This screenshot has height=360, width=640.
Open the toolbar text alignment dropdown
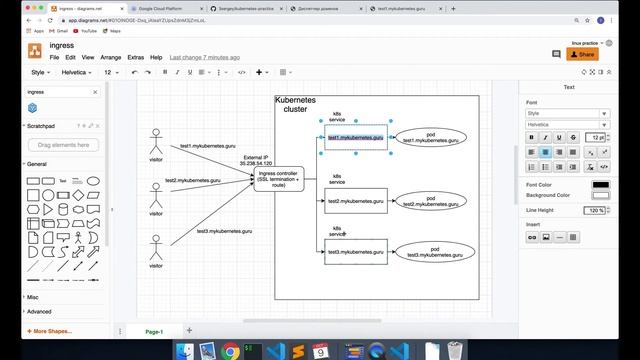(x=204, y=72)
